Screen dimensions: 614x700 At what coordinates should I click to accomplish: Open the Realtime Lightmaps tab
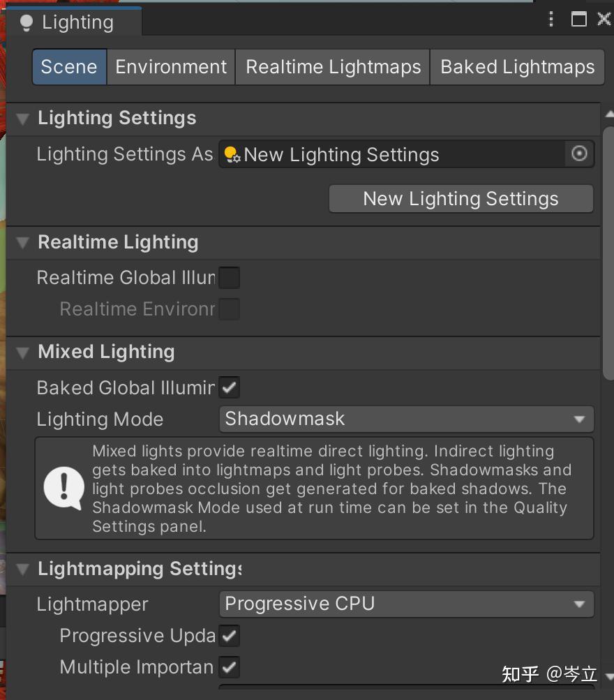pyautogui.click(x=332, y=66)
